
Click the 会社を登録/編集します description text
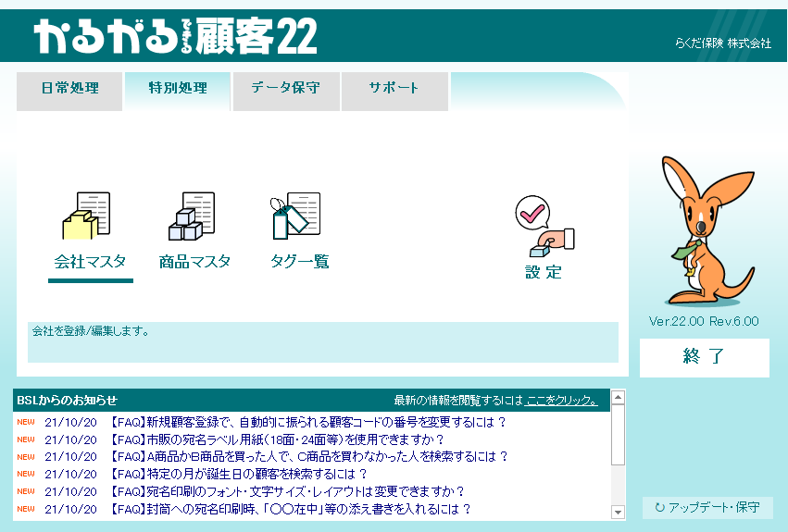91,331
